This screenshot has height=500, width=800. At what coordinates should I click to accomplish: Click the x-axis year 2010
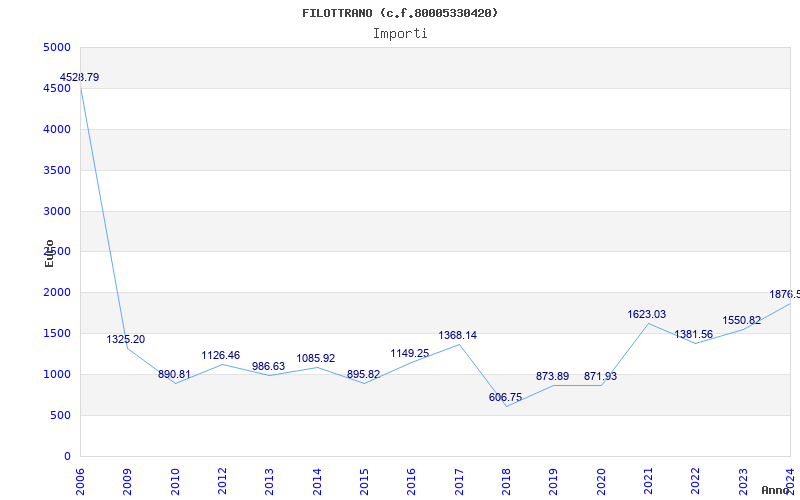point(175,482)
